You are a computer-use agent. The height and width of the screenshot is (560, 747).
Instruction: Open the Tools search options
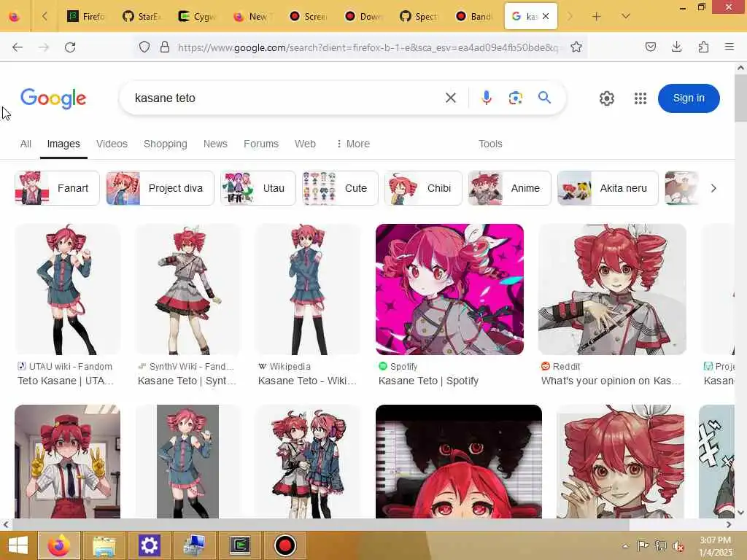click(x=490, y=144)
